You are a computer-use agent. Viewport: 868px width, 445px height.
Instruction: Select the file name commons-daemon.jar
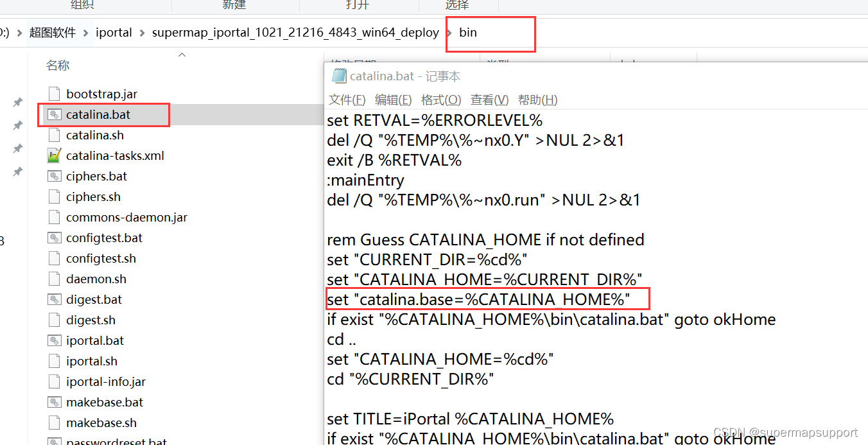click(126, 217)
